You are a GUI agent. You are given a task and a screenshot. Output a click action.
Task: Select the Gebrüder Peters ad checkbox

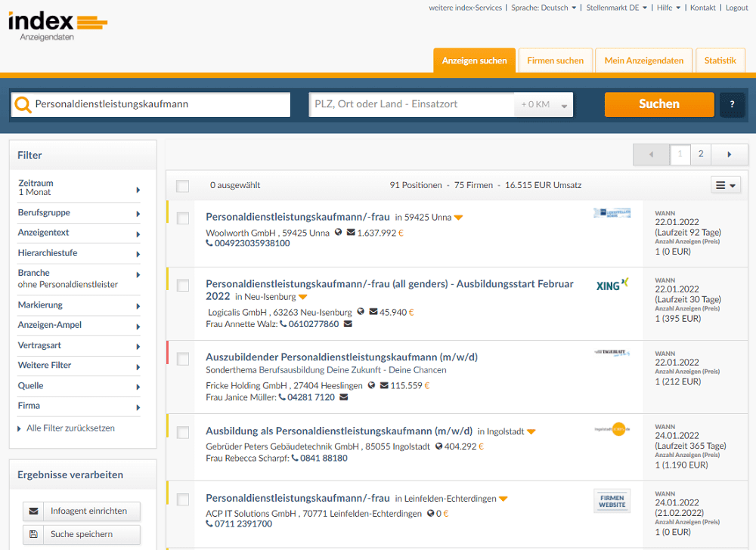[183, 432]
